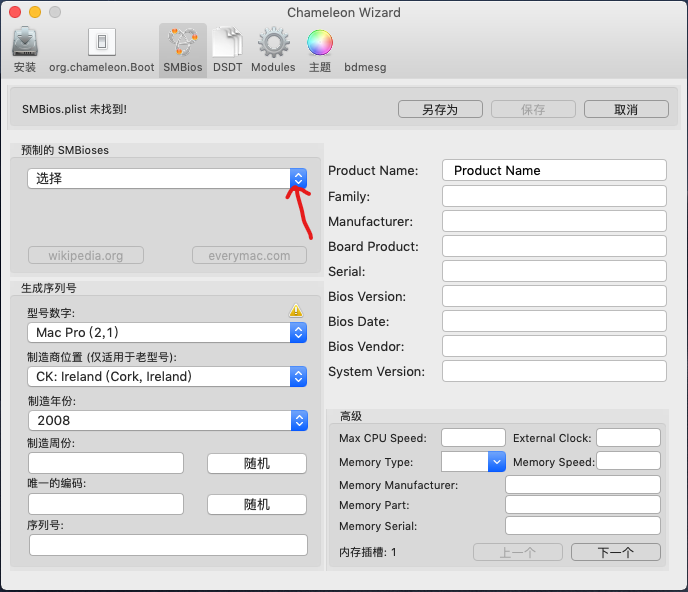Open the bdmesg toolbar item
This screenshot has width=688, height=592.
tap(365, 67)
